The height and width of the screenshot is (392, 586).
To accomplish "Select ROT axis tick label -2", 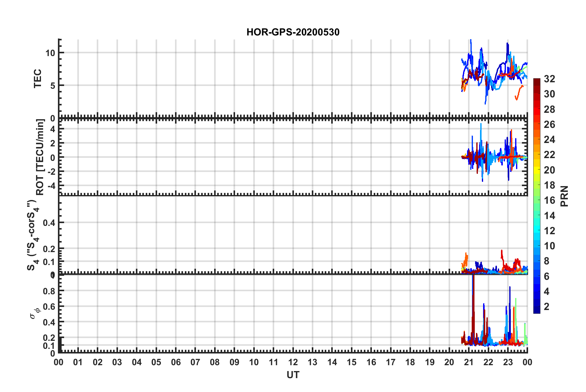I will 52,171.
